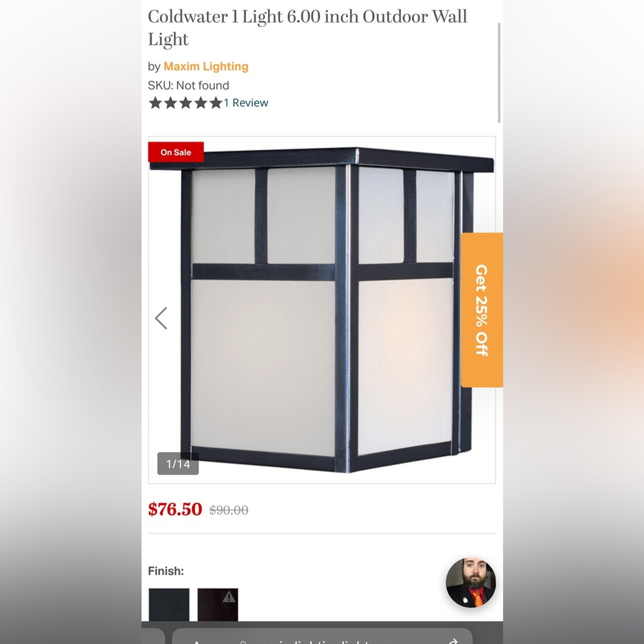Open the Maxim Lighting brand link
Viewport: 644px width, 644px height.
tap(206, 66)
